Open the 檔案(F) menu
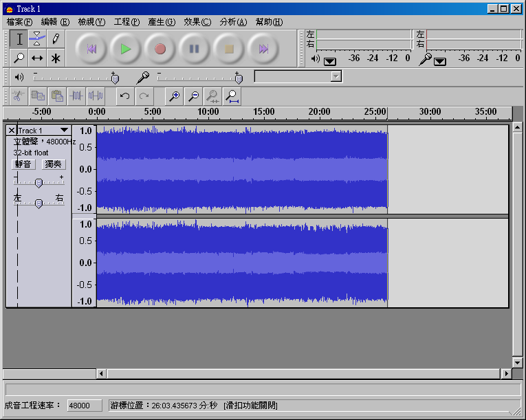The width and height of the screenshot is (526, 420). (19, 22)
